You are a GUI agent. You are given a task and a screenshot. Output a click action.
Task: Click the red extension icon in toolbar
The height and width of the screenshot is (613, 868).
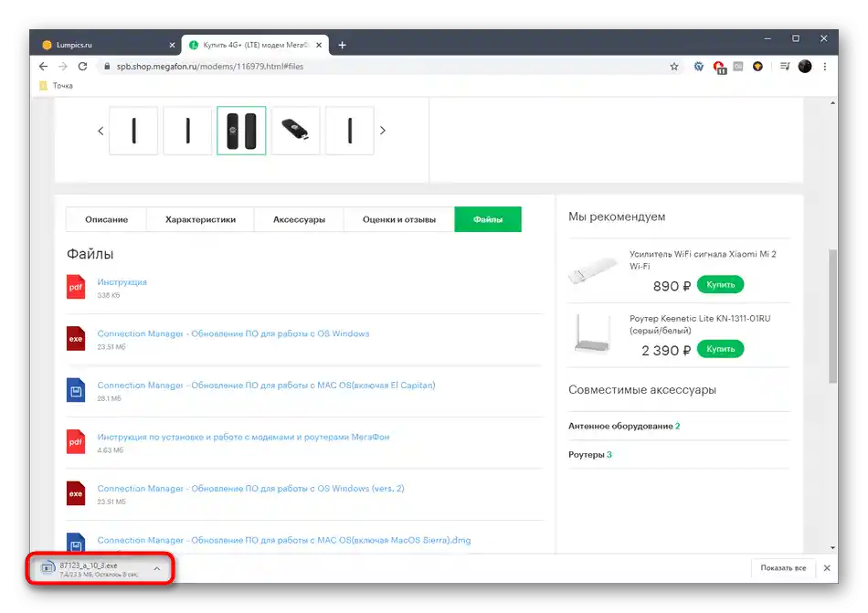719,67
